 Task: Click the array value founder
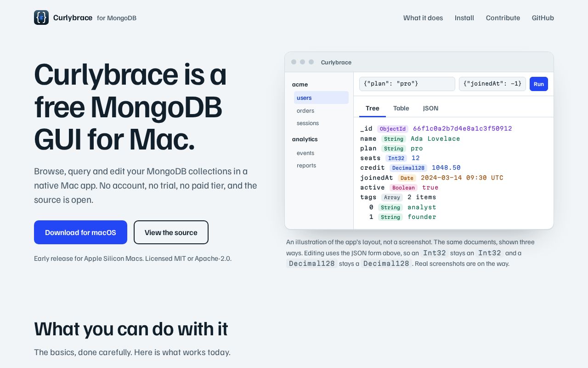pyautogui.click(x=422, y=217)
